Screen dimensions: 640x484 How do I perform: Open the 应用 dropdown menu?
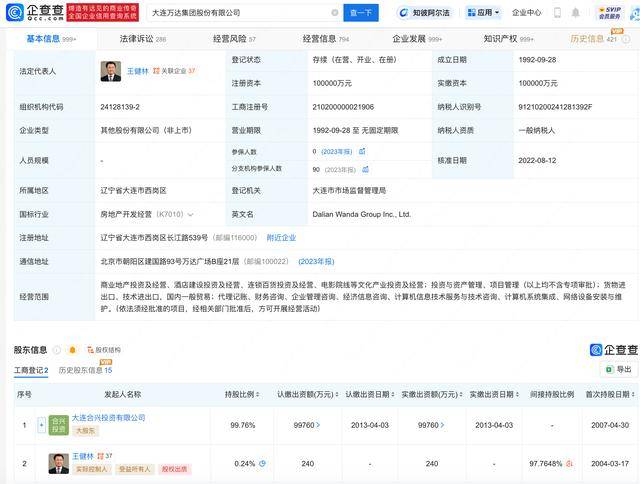(x=483, y=13)
